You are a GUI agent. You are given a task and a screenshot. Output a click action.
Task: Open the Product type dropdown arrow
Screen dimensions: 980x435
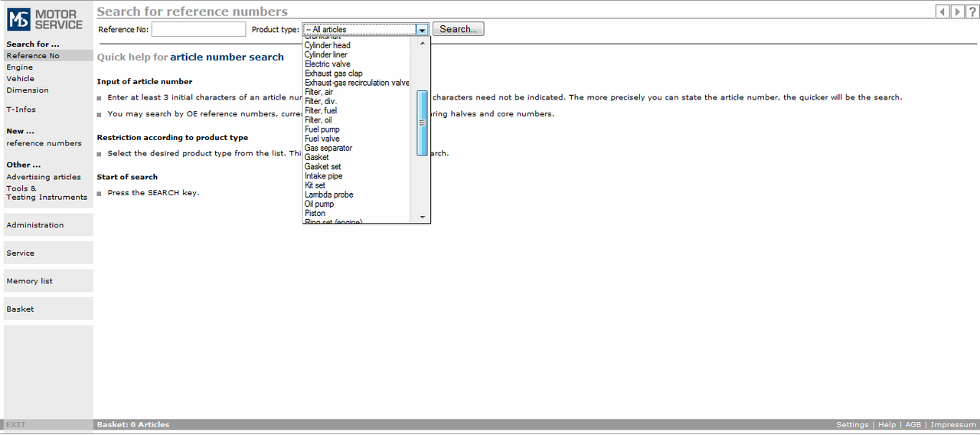click(x=422, y=29)
